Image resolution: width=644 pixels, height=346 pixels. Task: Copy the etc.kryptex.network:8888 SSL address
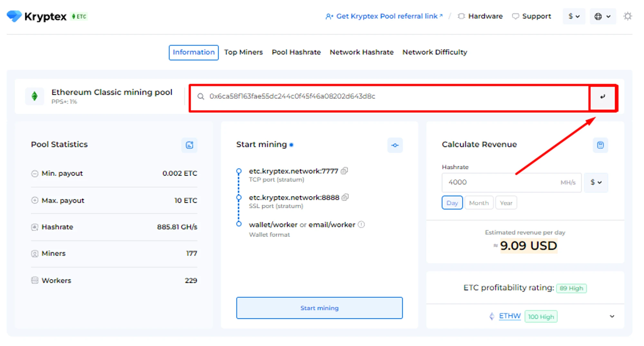(x=345, y=197)
